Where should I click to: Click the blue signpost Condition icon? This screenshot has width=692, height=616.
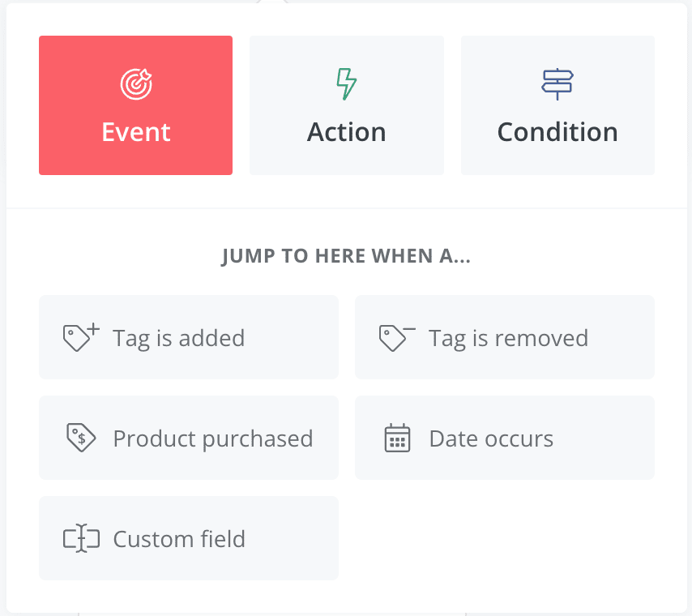(x=557, y=84)
